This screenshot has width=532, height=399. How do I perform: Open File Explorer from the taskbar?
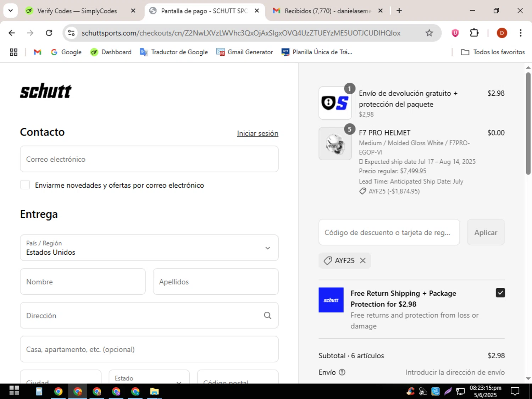pos(154,391)
